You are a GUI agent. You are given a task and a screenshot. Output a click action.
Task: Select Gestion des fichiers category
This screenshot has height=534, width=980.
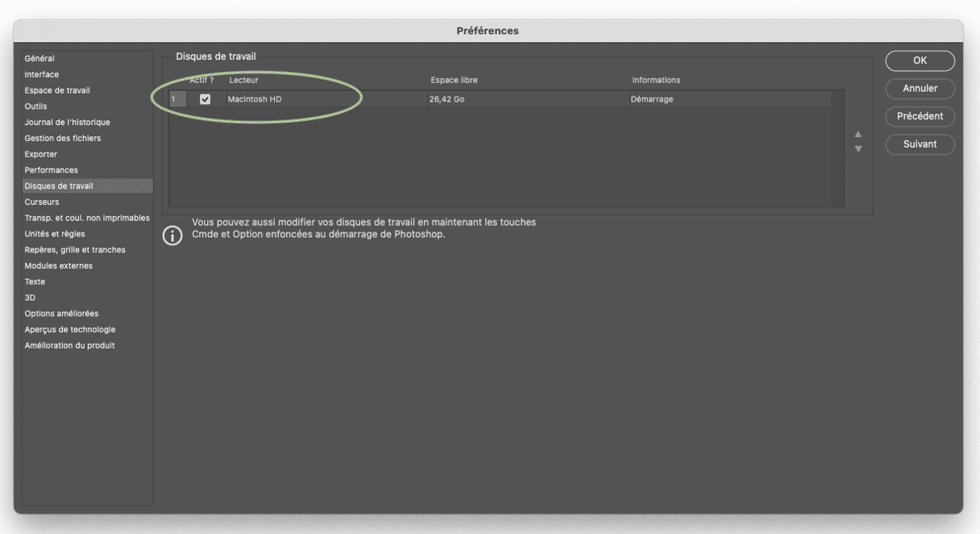tap(63, 139)
